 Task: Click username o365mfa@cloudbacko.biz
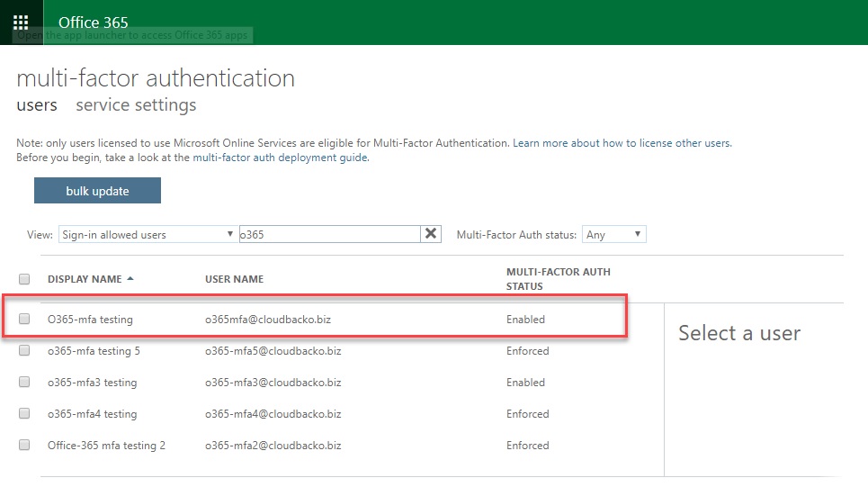(x=268, y=320)
